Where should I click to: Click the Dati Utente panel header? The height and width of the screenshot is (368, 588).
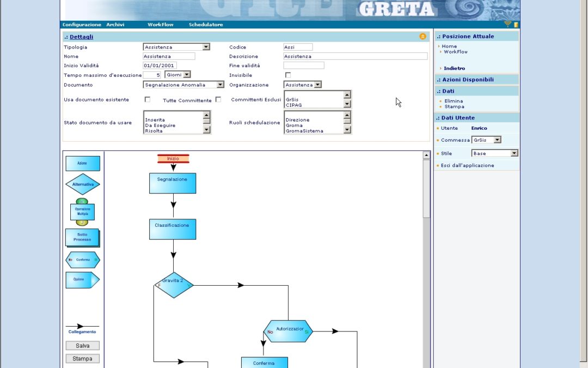(476, 118)
